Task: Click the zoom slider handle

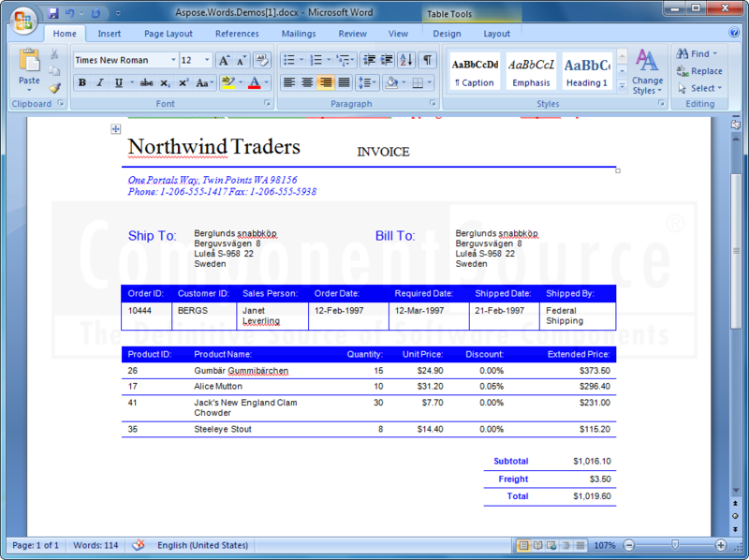Action: [675, 545]
